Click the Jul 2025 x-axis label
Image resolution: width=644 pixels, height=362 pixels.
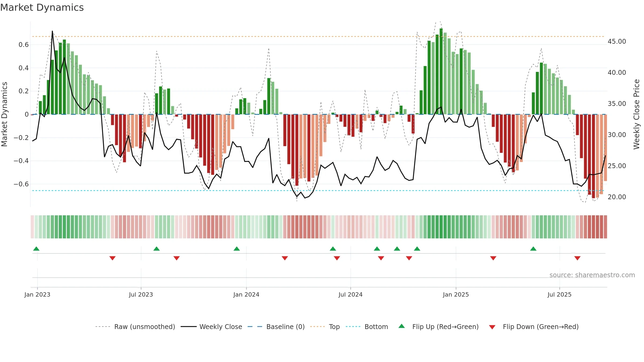559,294
